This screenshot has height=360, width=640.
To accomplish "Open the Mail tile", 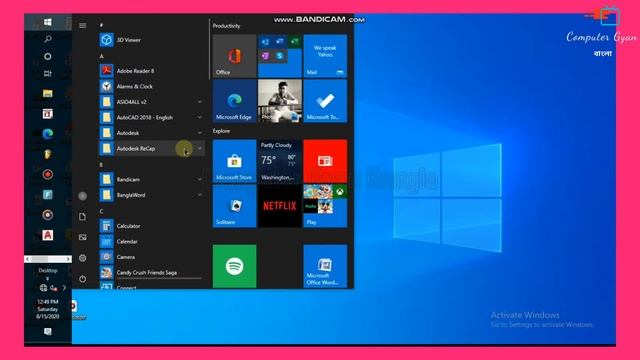I will pos(325,56).
